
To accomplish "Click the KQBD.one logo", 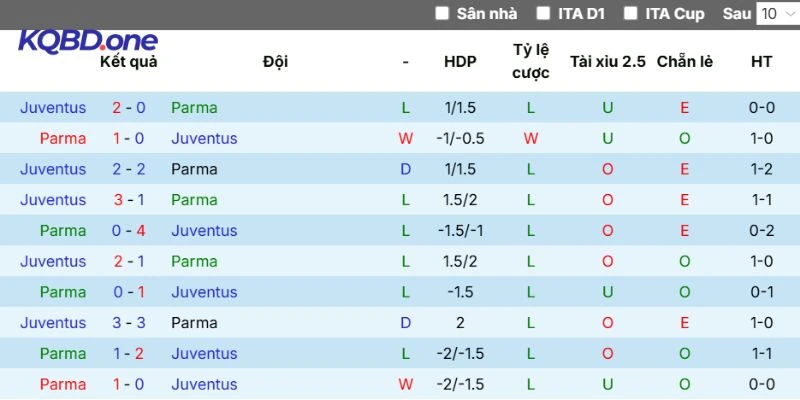I will [88, 42].
